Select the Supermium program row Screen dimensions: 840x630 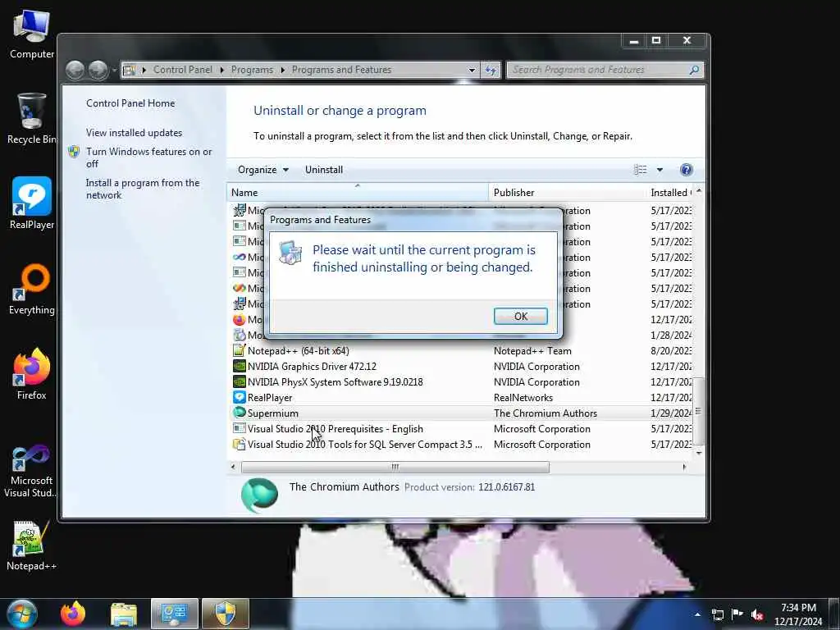point(461,413)
